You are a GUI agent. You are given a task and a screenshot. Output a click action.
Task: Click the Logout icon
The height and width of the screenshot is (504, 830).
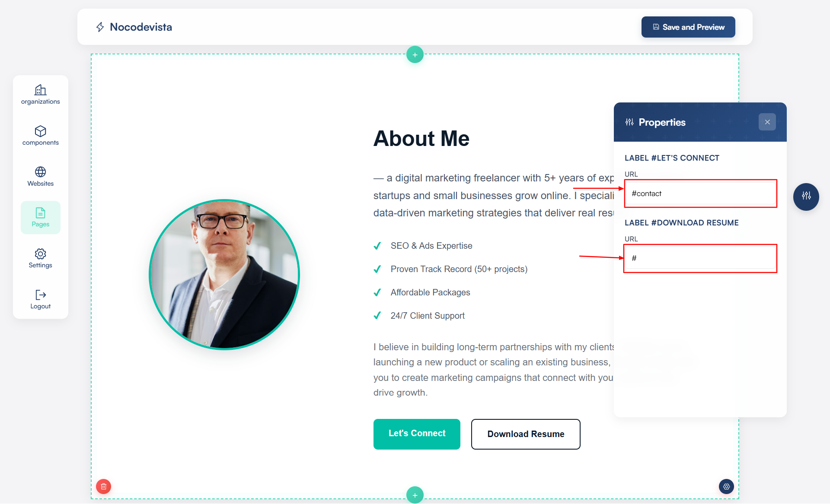[x=41, y=295]
